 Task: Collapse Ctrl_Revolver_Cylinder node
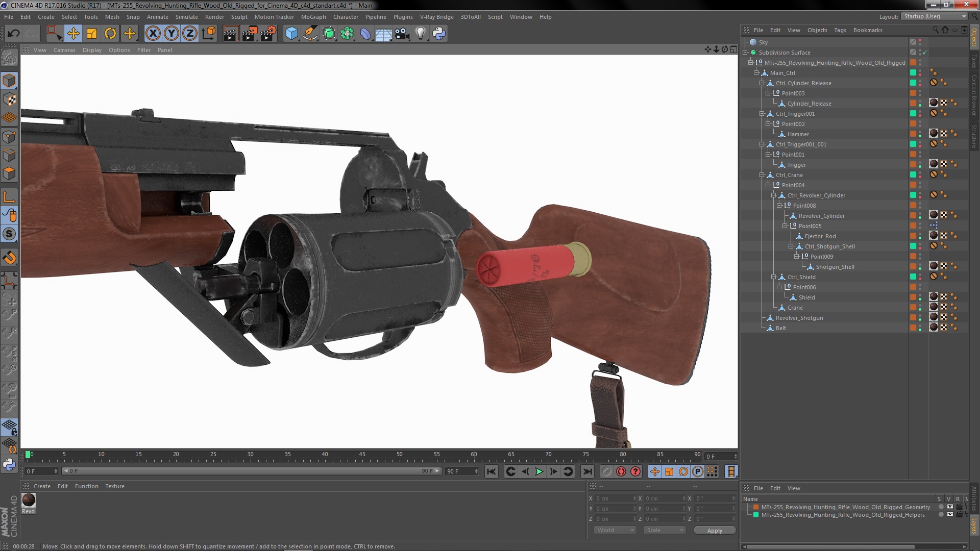(774, 195)
